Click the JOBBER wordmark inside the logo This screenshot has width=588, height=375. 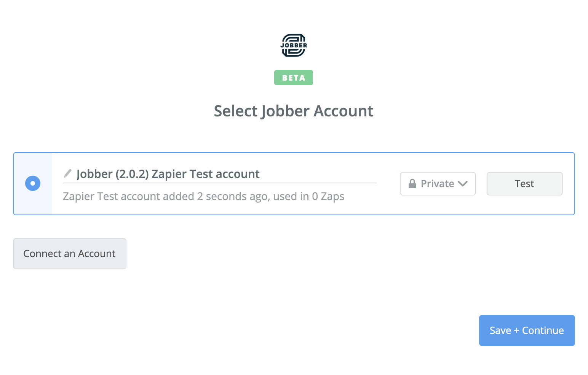tap(294, 45)
